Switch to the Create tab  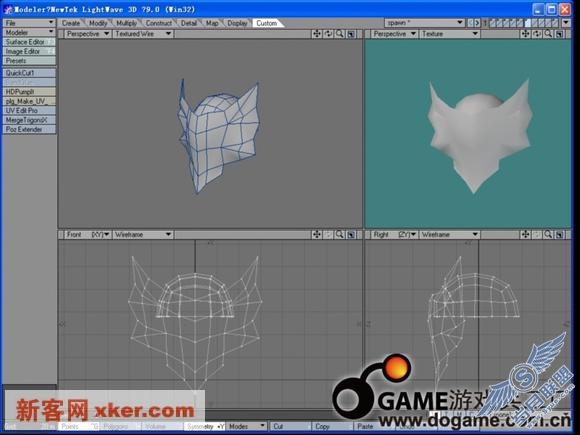point(71,23)
